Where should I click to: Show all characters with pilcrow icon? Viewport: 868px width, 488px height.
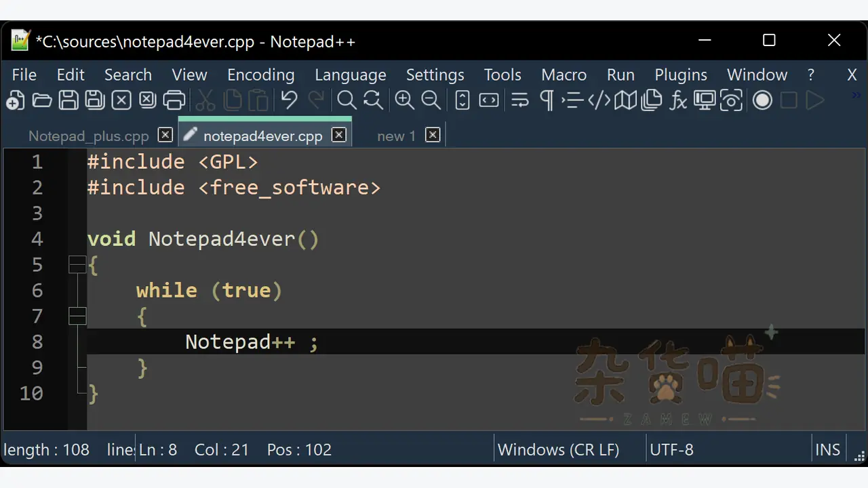tap(546, 100)
